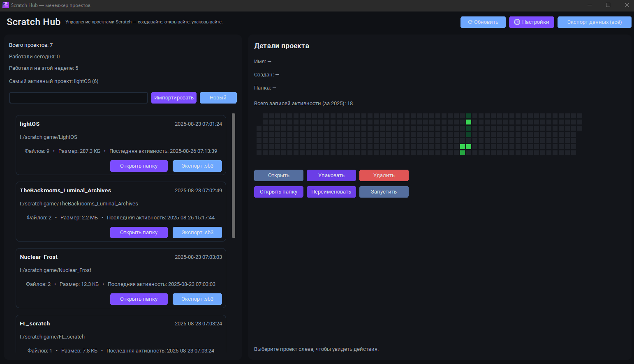Viewport: 634px width, 364px height.
Task: Click bright green activity cell in second heatmap row
Action: (x=469, y=122)
